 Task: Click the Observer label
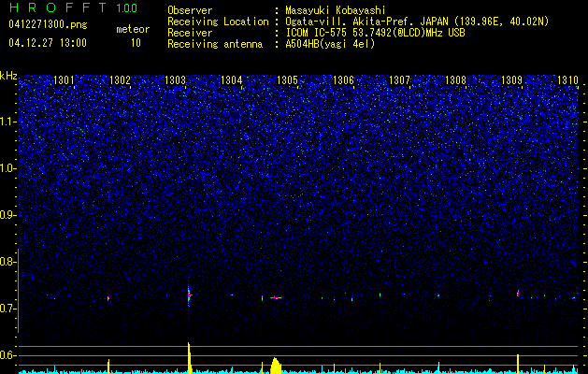tap(190, 10)
